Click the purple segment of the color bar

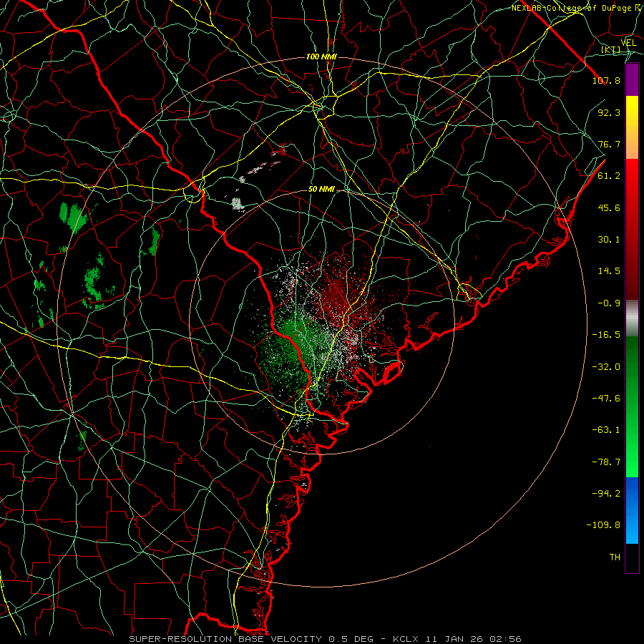click(632, 79)
